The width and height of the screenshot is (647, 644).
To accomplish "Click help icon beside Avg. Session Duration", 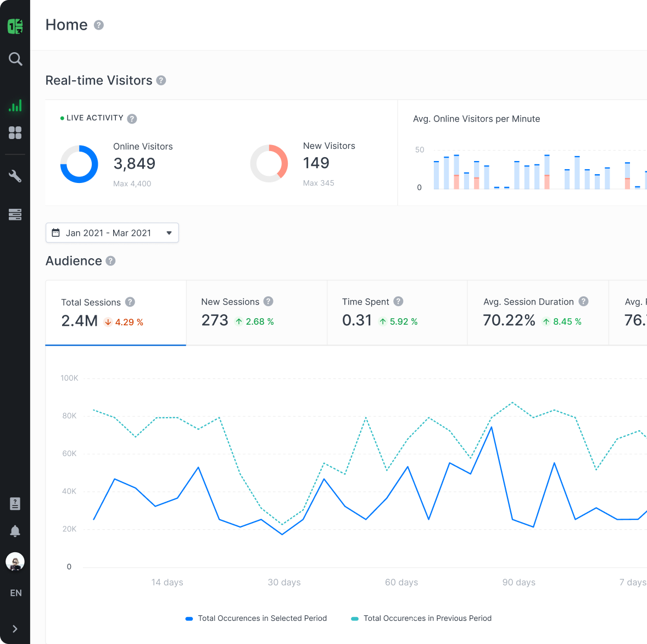I will click(583, 301).
